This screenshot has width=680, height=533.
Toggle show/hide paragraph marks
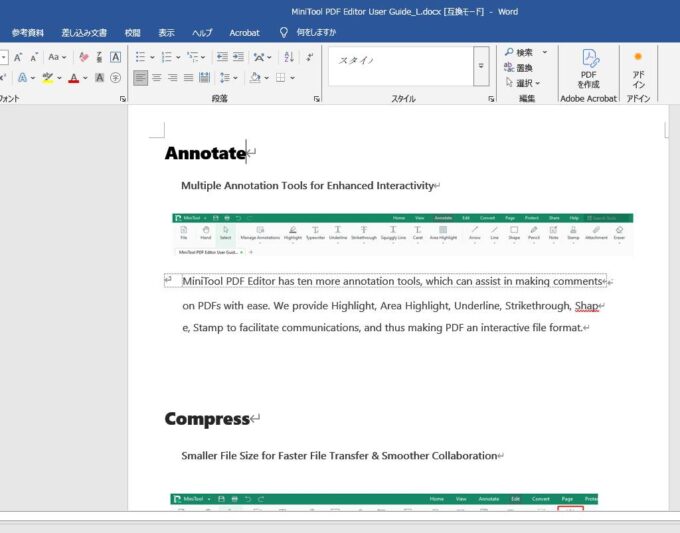point(309,57)
